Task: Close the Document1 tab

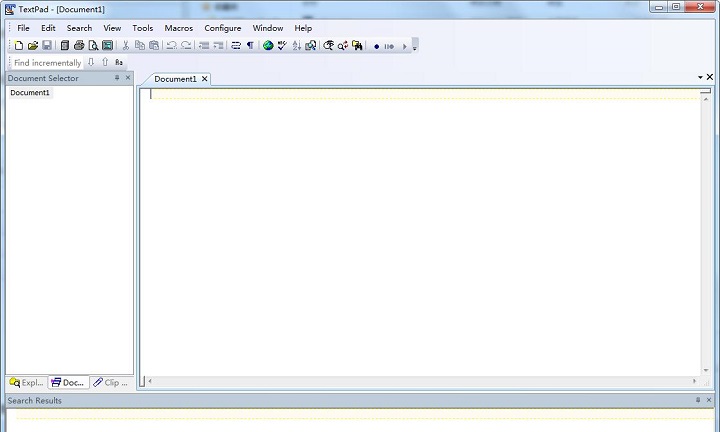Action: point(205,79)
